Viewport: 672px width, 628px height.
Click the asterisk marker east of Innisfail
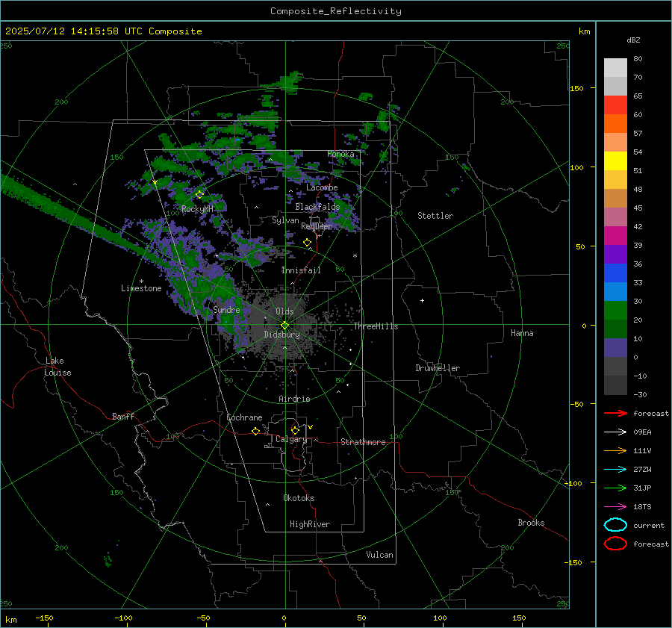(x=355, y=256)
